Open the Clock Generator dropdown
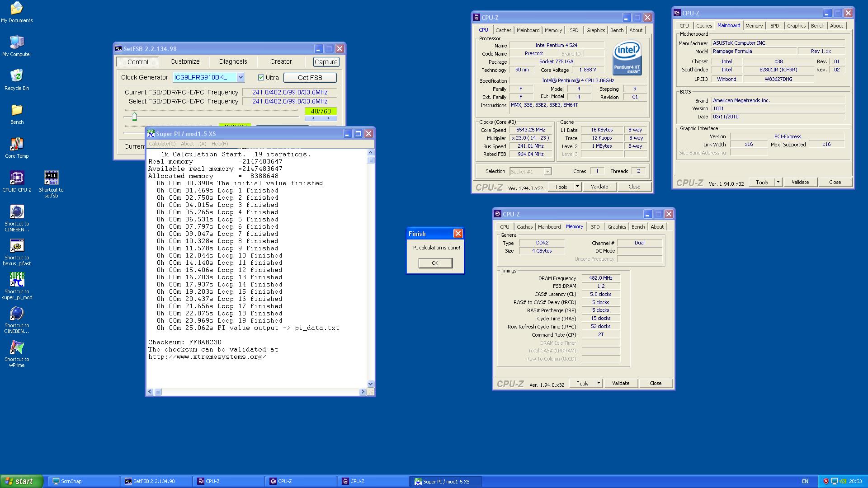This screenshot has height=488, width=868. (x=241, y=77)
